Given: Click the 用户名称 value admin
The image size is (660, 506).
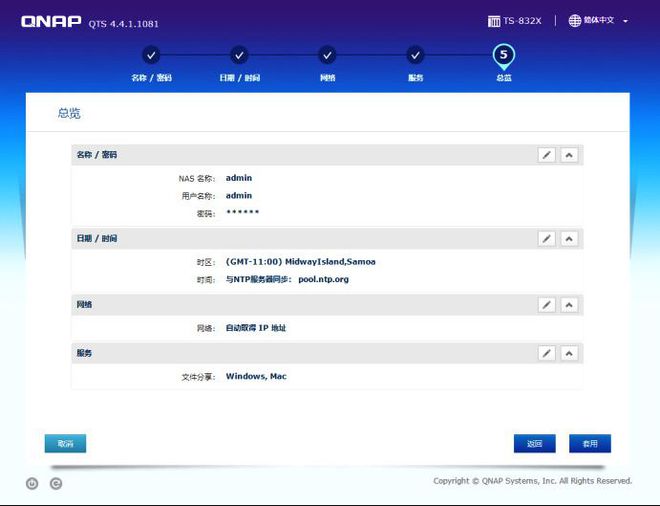Looking at the screenshot, I should (x=239, y=196).
